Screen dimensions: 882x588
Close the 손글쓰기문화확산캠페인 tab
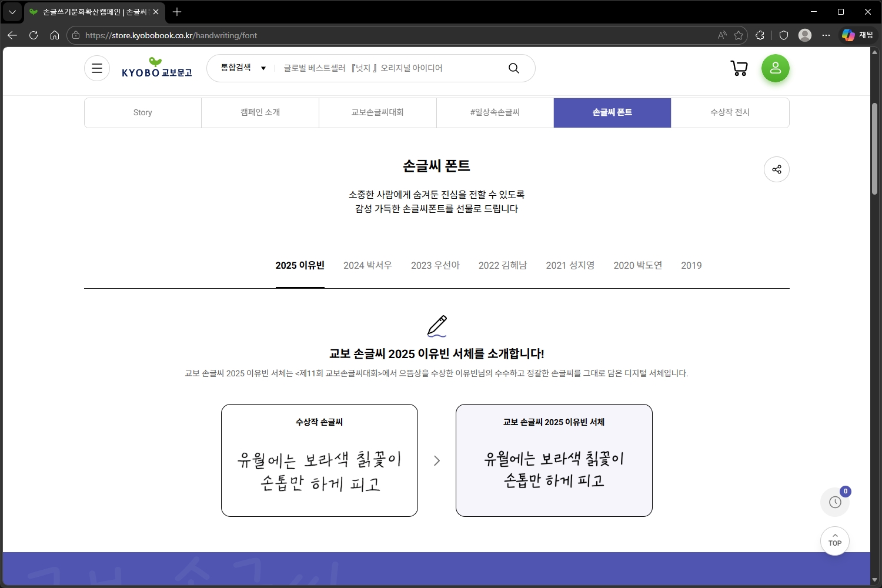pos(156,12)
